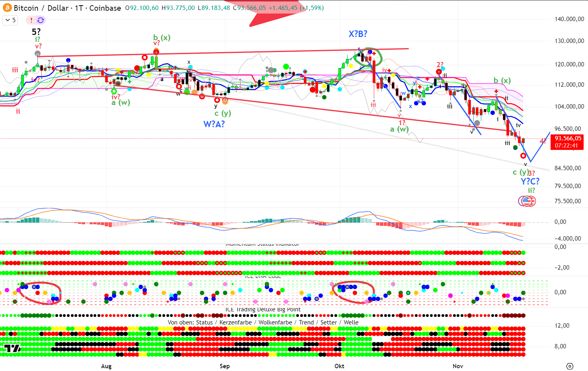Click the red current price label 93.566,05

[568, 138]
